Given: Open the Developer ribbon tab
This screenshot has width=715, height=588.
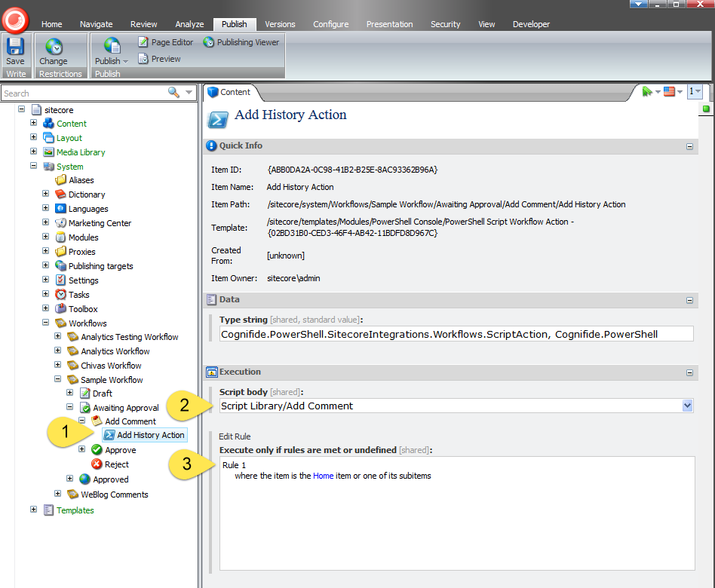Looking at the screenshot, I should tap(531, 24).
